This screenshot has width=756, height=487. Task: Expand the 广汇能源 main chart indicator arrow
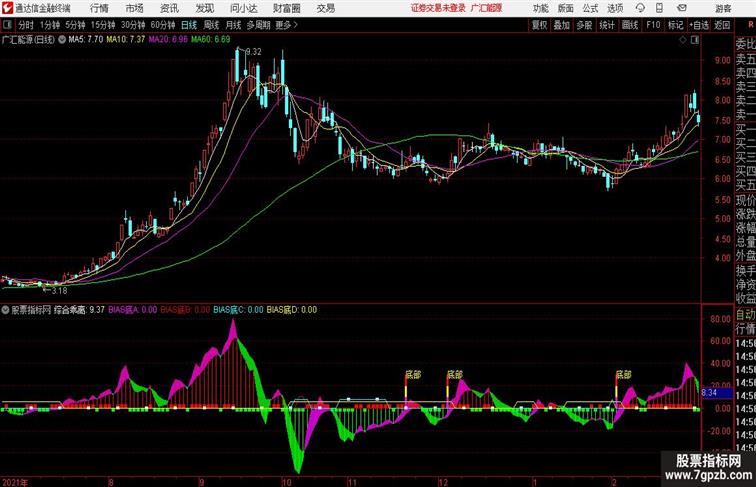(62, 40)
